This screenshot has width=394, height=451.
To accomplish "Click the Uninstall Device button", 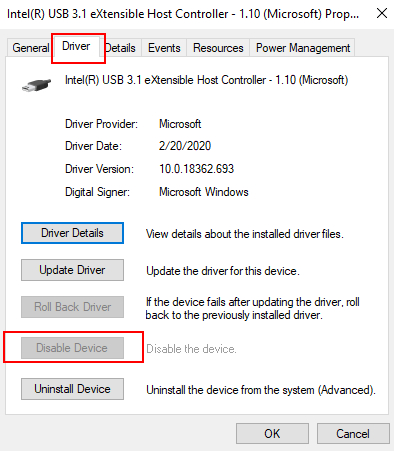I will 72,389.
